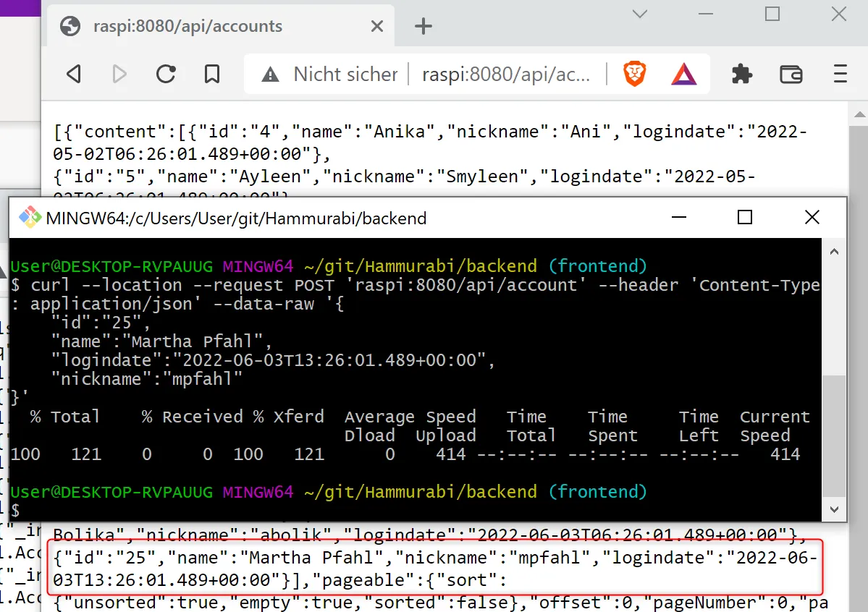Click the 'Nicht sicher' security label
Screen dimensions: 868x612
click(x=345, y=74)
